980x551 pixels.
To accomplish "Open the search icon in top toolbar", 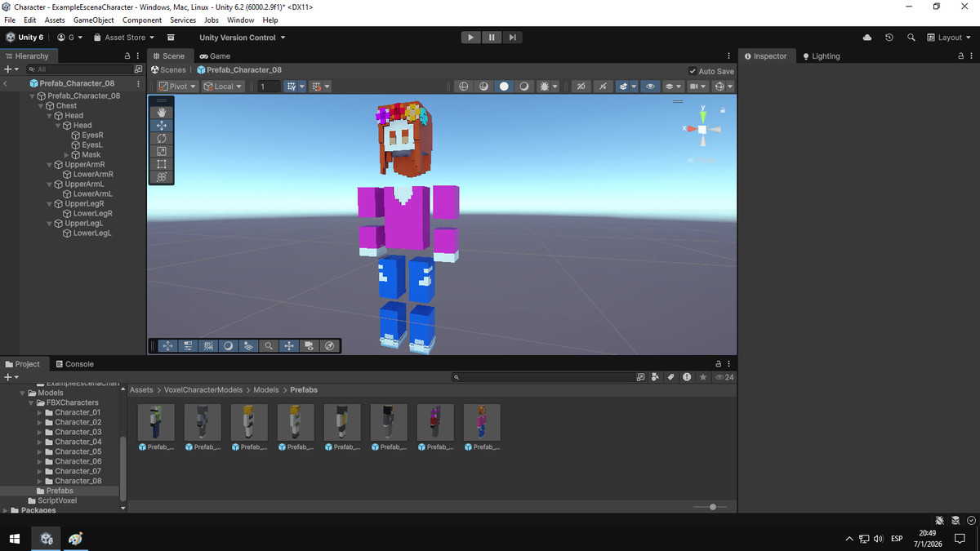I will tap(911, 37).
